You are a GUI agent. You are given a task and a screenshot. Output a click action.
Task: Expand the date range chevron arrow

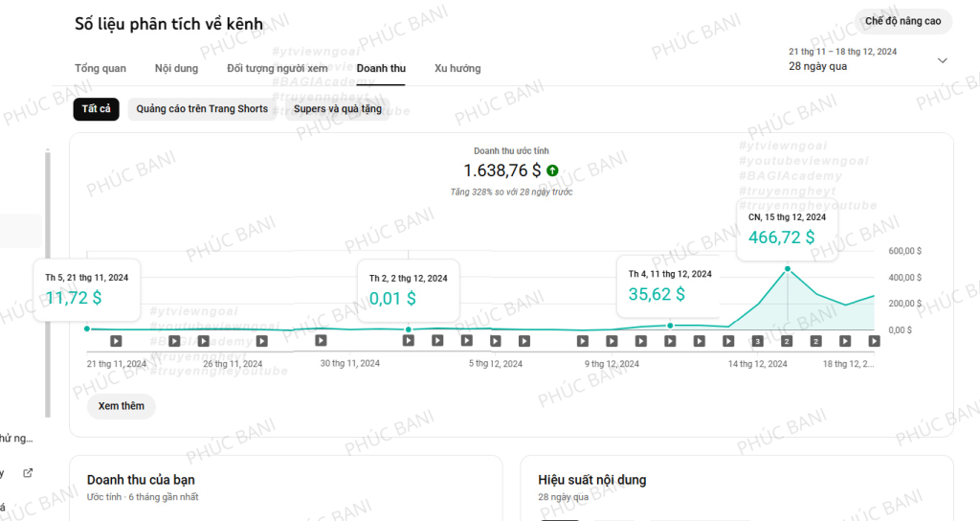click(x=942, y=60)
